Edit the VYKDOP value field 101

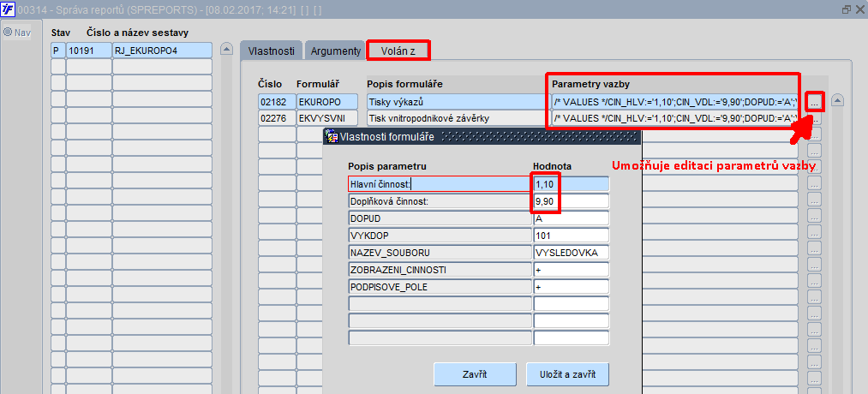[x=571, y=236]
